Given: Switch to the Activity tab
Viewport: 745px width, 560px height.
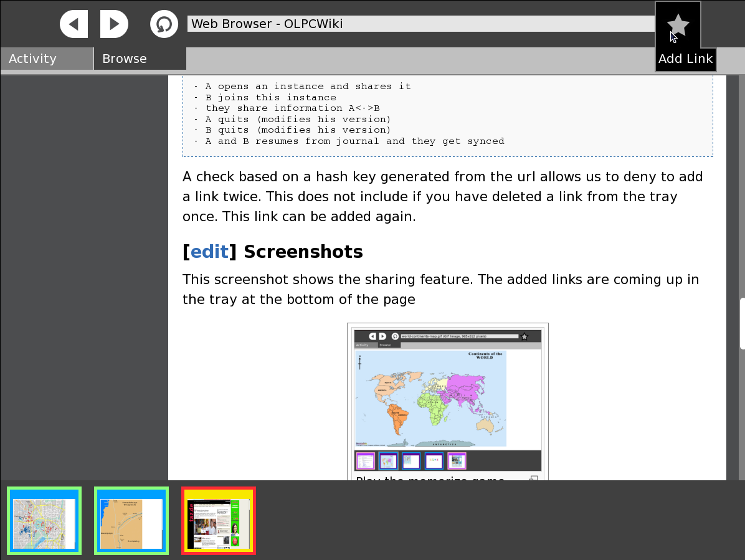Looking at the screenshot, I should point(47,59).
